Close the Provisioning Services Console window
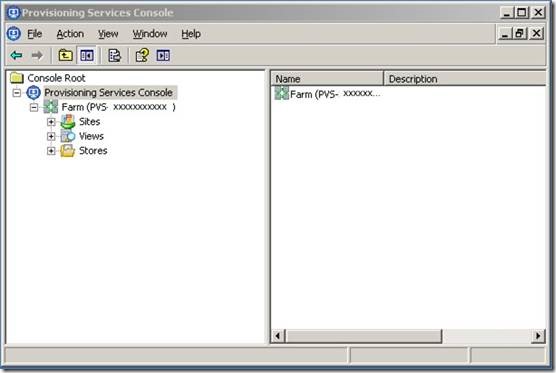556x373 pixels. click(x=538, y=13)
